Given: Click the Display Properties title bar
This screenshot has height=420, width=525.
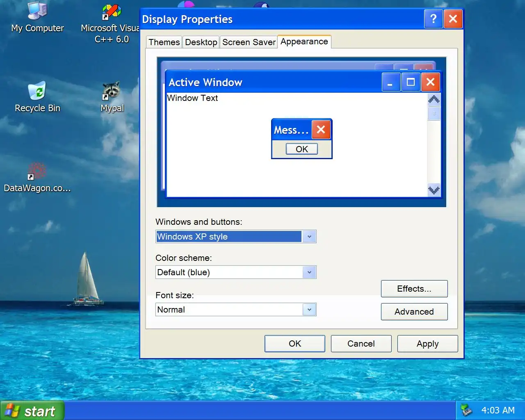Looking at the screenshot, I should (x=282, y=19).
